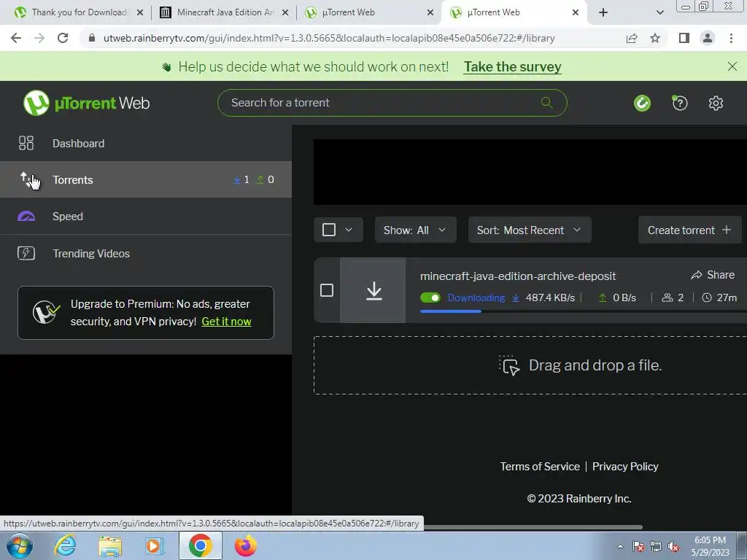This screenshot has width=747, height=560.
Task: Open the green update status icon
Action: [642, 103]
